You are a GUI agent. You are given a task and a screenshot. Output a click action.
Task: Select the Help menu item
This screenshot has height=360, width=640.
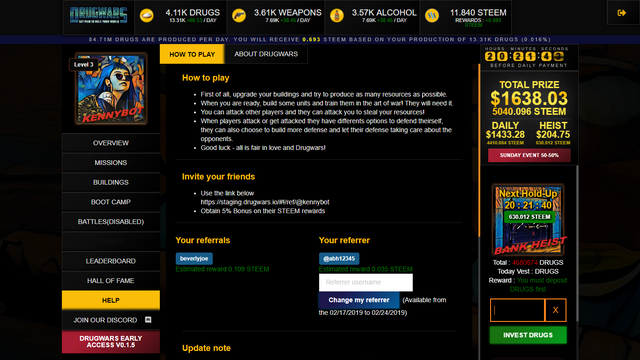(x=111, y=300)
